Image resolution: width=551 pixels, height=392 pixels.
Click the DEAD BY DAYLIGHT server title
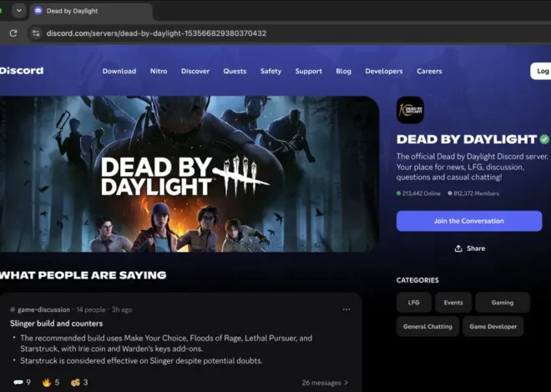467,139
